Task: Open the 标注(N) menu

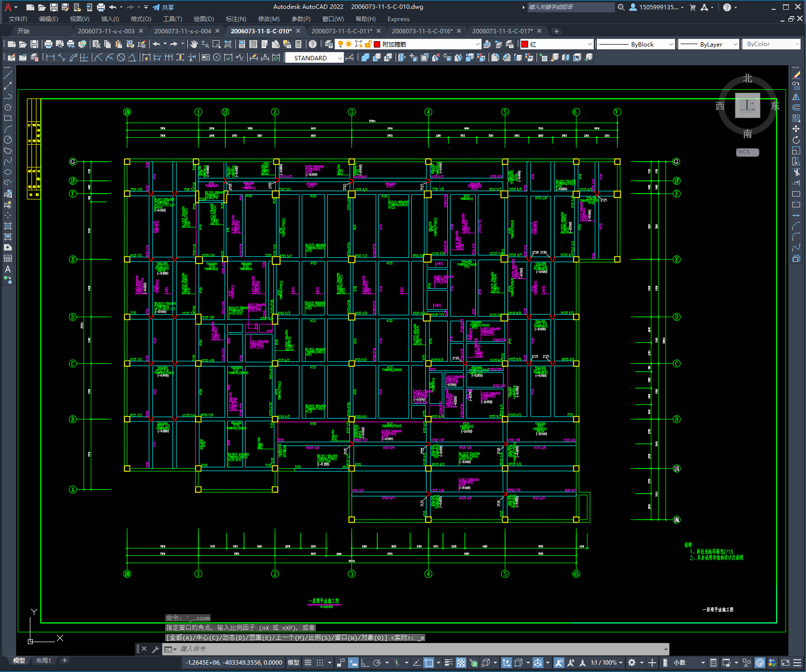Action: (x=236, y=19)
